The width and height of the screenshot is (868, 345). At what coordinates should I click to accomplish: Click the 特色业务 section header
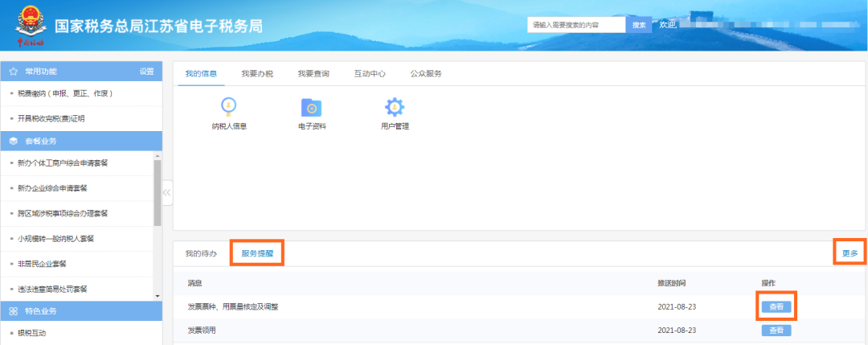(81, 311)
